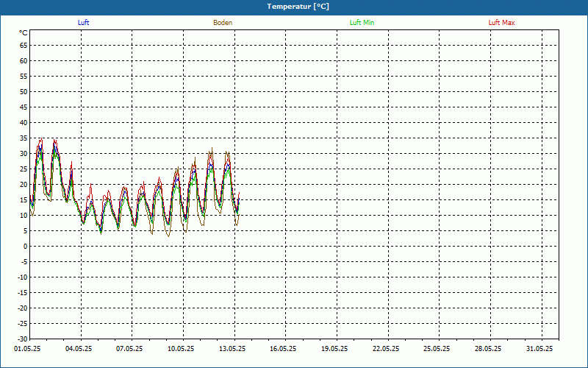Image resolution: width=588 pixels, height=368 pixels.
Task: Click the 30 y-axis value
Action: coord(24,154)
